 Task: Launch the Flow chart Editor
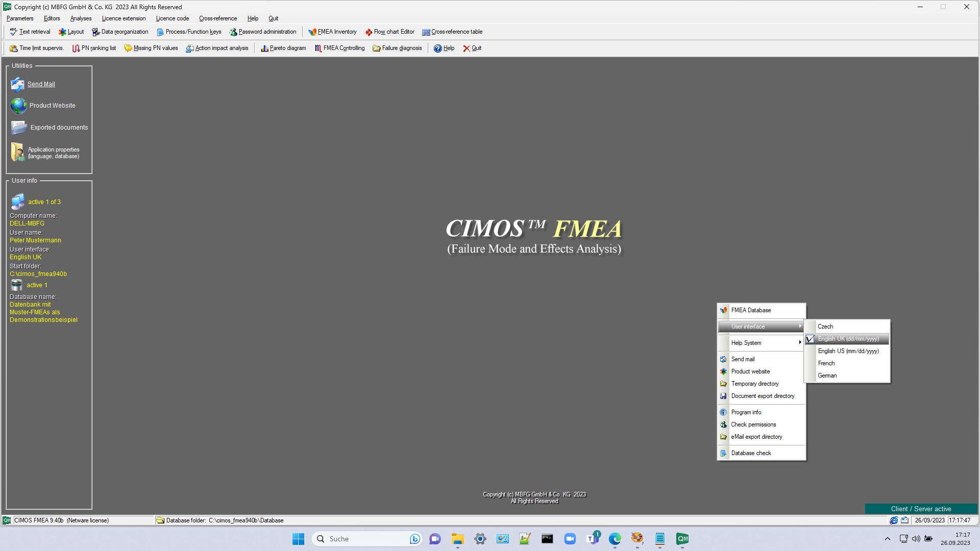coord(389,32)
